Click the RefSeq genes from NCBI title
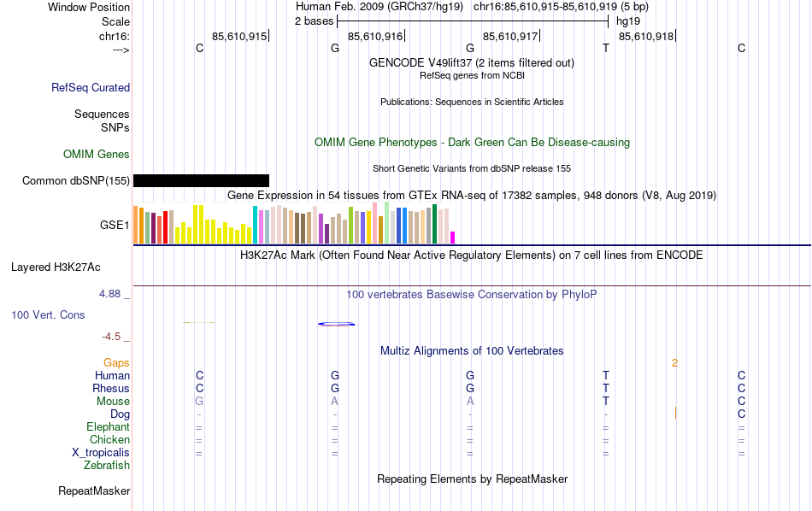This screenshot has height=511, width=812. tap(472, 75)
